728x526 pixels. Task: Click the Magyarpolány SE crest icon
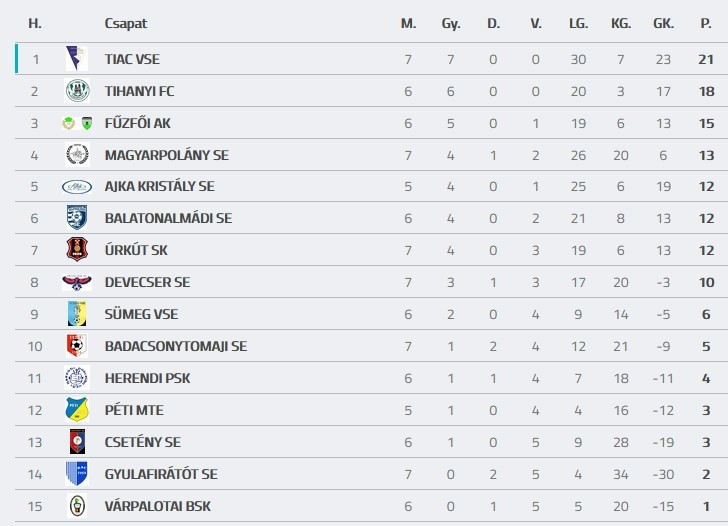click(x=76, y=155)
